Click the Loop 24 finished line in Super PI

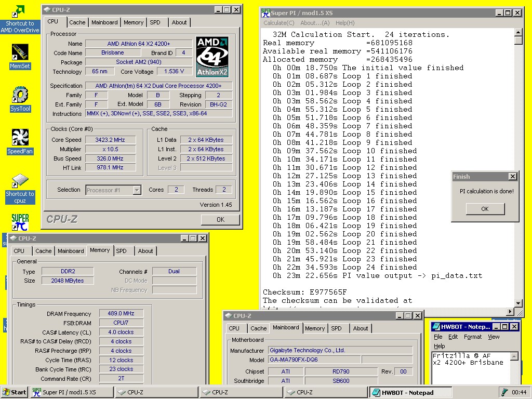(x=345, y=268)
